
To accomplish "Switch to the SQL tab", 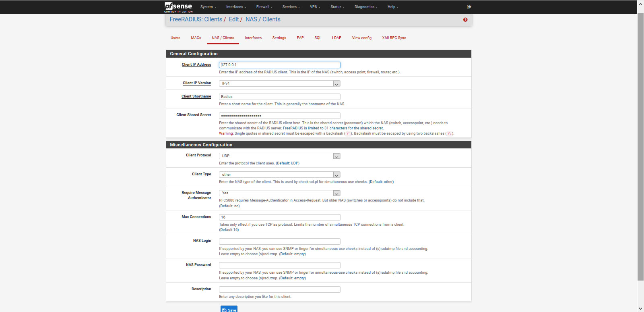I will [x=318, y=38].
